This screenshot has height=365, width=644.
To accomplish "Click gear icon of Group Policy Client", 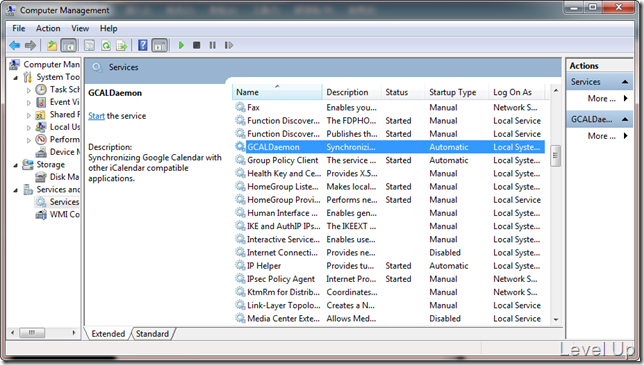I will click(x=240, y=160).
